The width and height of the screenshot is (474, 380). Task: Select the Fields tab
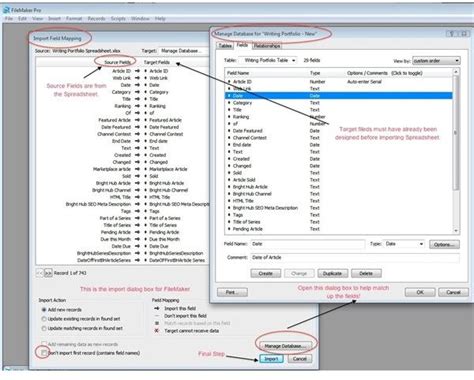(x=242, y=45)
